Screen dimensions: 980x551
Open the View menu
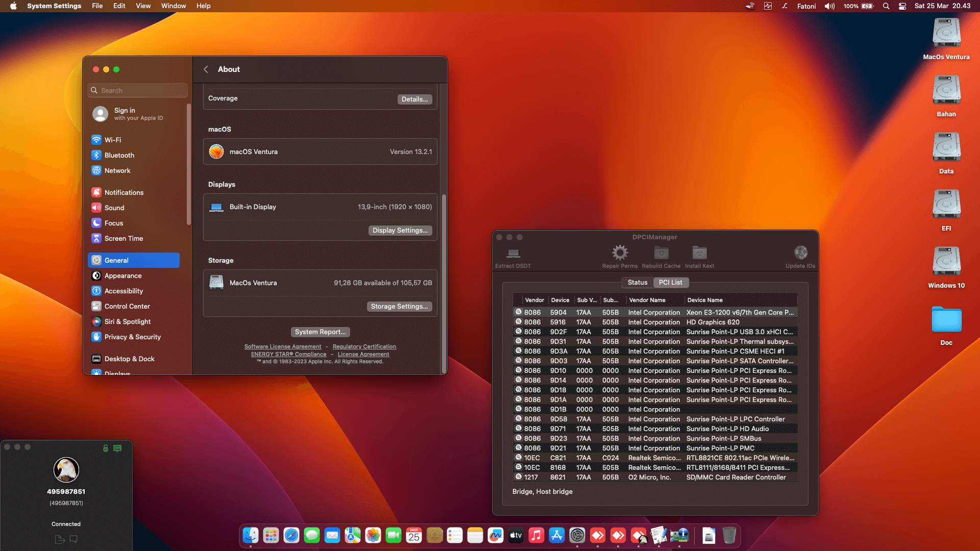pos(143,6)
